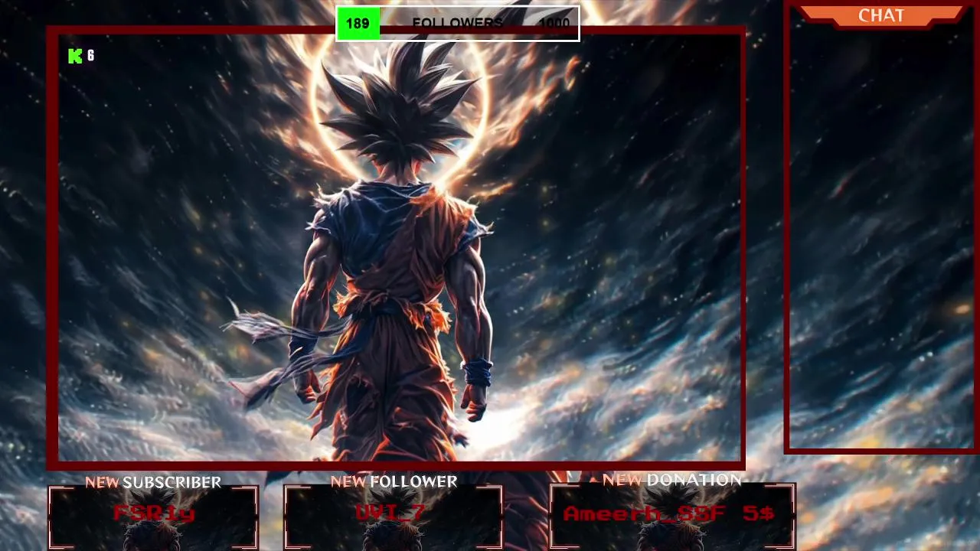The height and width of the screenshot is (551, 980).
Task: Click the viewer count number 6
Action: (x=90, y=56)
